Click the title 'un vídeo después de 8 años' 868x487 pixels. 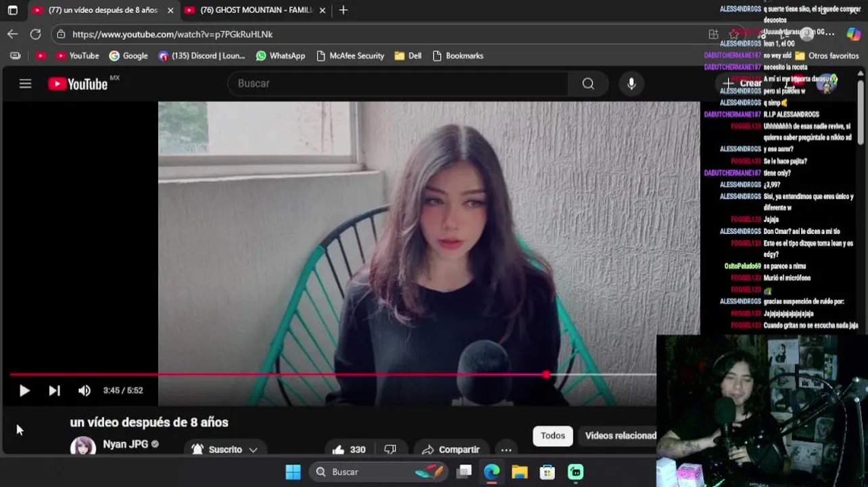coord(149,422)
